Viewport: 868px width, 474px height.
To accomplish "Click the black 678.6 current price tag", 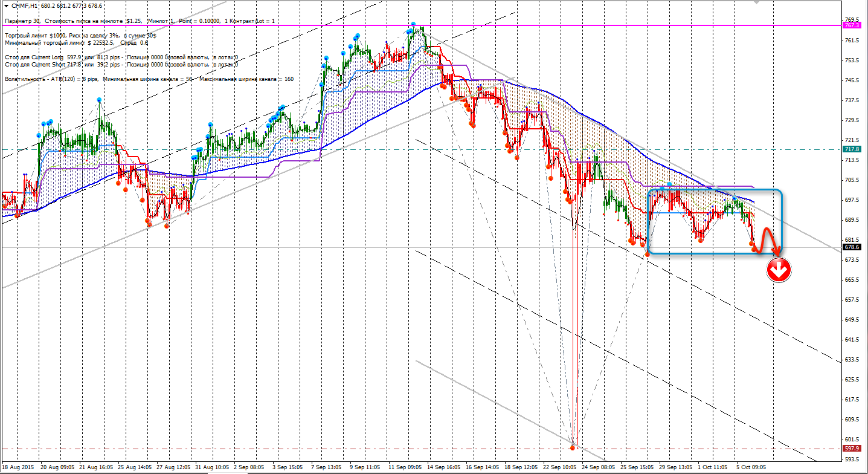I will pyautogui.click(x=852, y=247).
